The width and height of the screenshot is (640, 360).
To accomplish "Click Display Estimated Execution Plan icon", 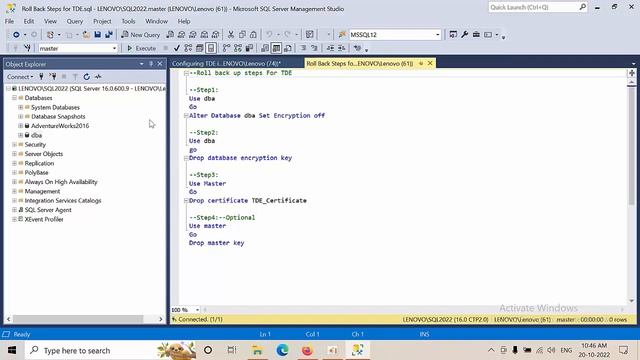I will 188,48.
